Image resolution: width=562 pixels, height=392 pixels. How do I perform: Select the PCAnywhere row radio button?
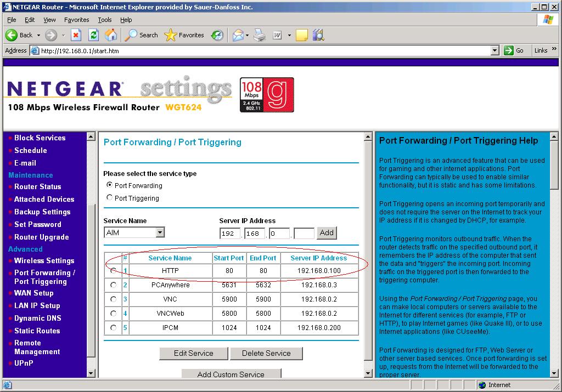(x=113, y=285)
